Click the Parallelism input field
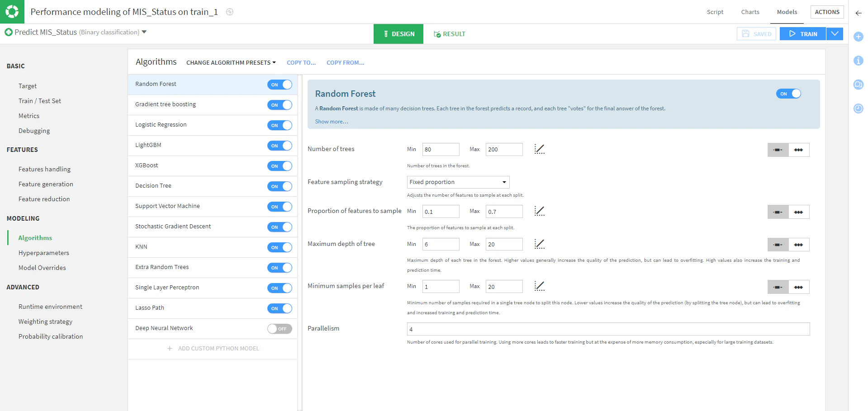The width and height of the screenshot is (868, 411). (x=608, y=329)
